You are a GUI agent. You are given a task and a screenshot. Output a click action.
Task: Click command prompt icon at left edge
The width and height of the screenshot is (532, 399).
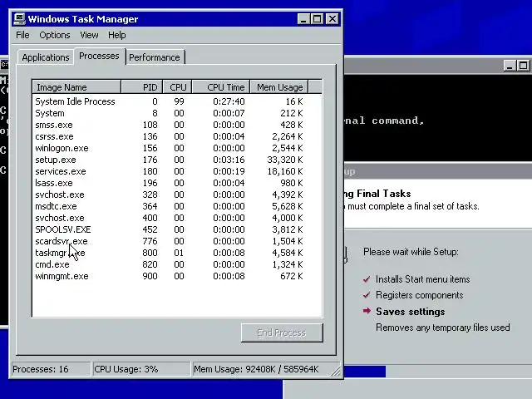(x=4, y=64)
